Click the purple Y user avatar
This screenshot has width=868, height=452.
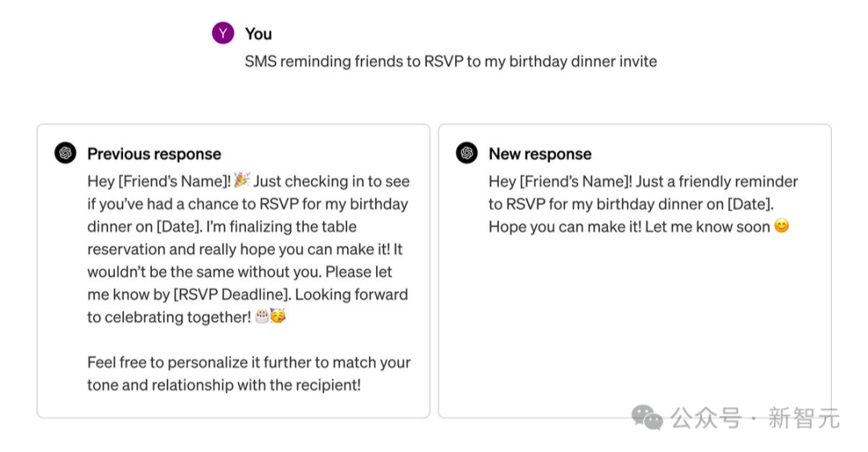tap(223, 33)
